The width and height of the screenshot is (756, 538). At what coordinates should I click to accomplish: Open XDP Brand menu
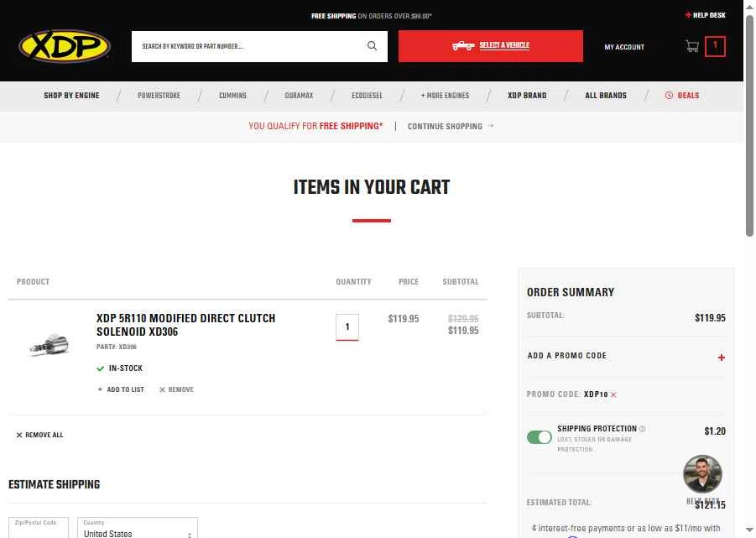point(527,96)
